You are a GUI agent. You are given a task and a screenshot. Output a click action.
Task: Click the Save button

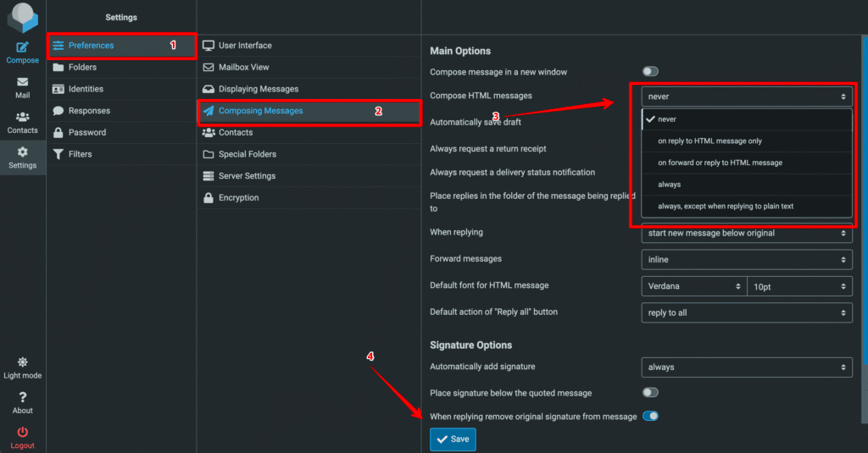(453, 439)
